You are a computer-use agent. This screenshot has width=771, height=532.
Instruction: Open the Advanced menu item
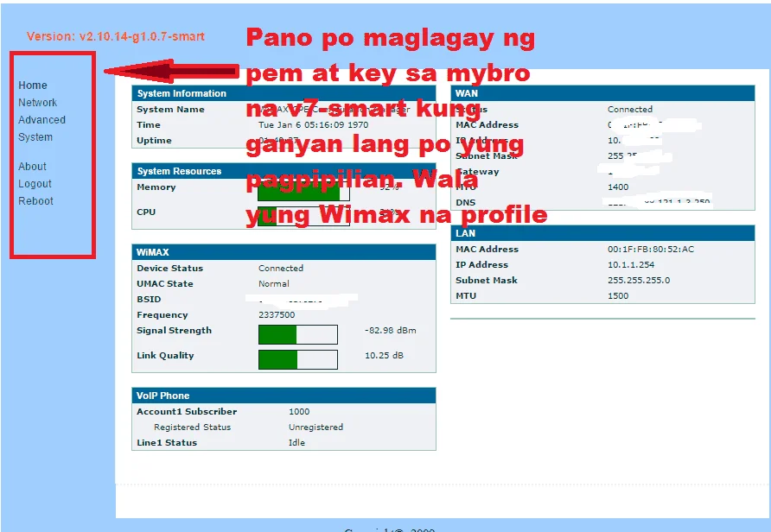pos(41,120)
